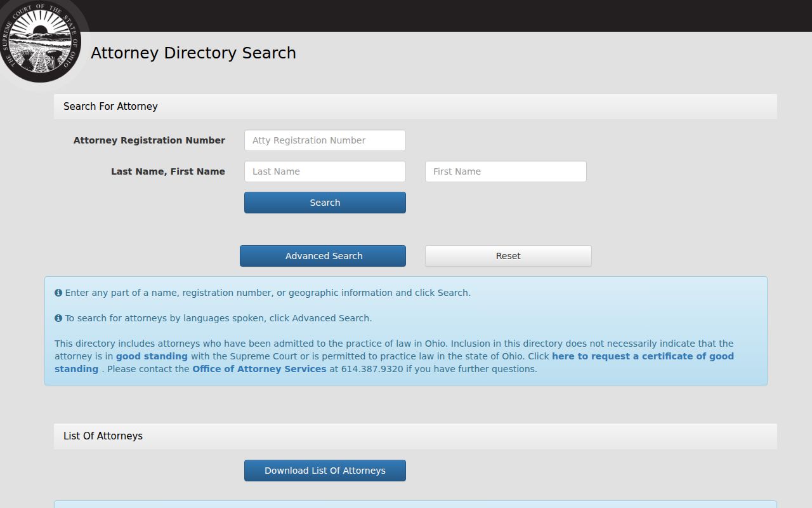Click into the Last Name input box
This screenshot has width=812, height=508.
coord(325,171)
